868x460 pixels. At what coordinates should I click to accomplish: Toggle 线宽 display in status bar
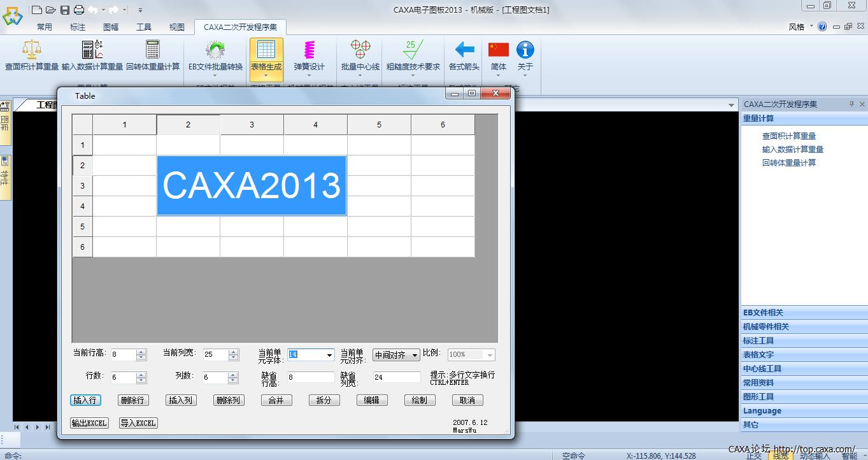coord(781,456)
